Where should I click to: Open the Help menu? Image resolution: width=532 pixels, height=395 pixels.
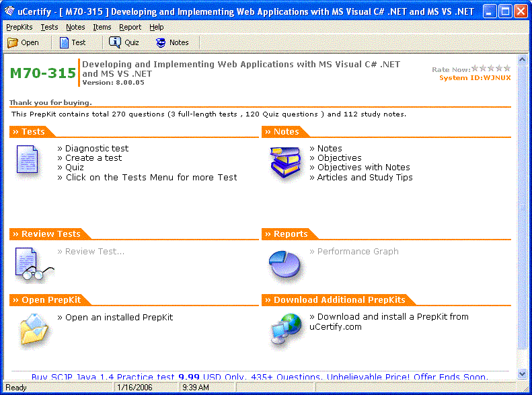click(157, 27)
